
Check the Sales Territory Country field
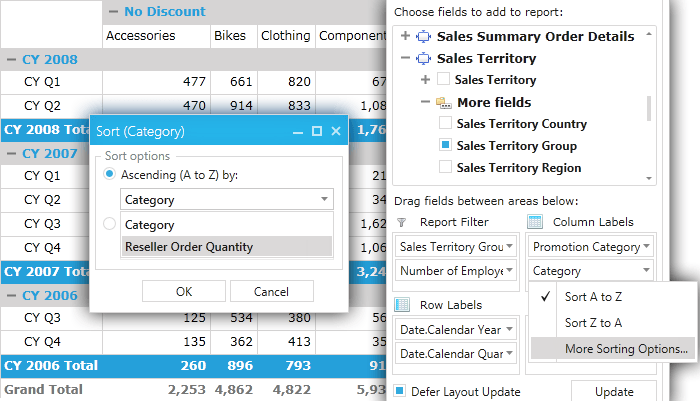point(443,124)
